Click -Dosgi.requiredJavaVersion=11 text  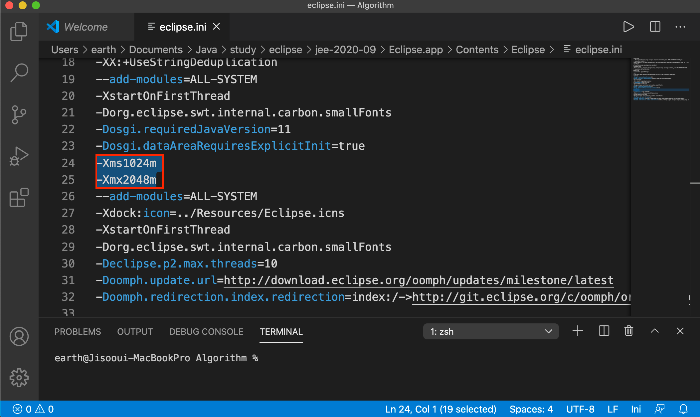(193, 129)
